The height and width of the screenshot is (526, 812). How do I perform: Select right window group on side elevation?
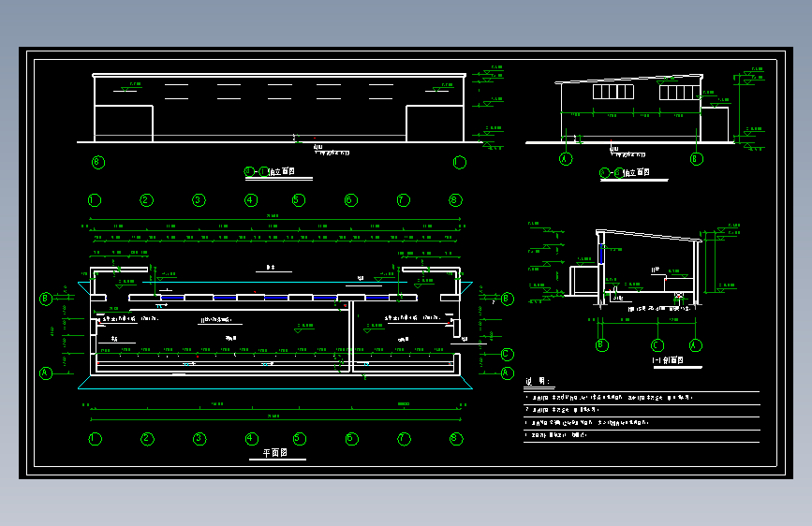(679, 92)
